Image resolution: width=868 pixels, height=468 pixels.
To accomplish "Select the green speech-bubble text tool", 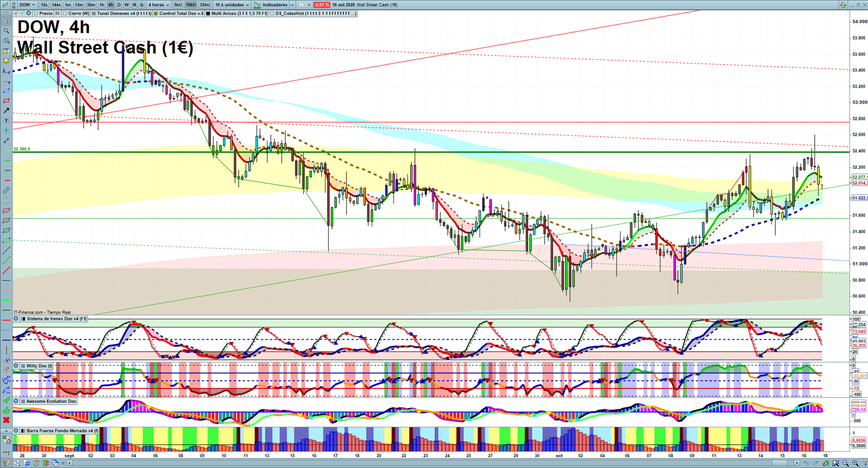I will click(7, 131).
